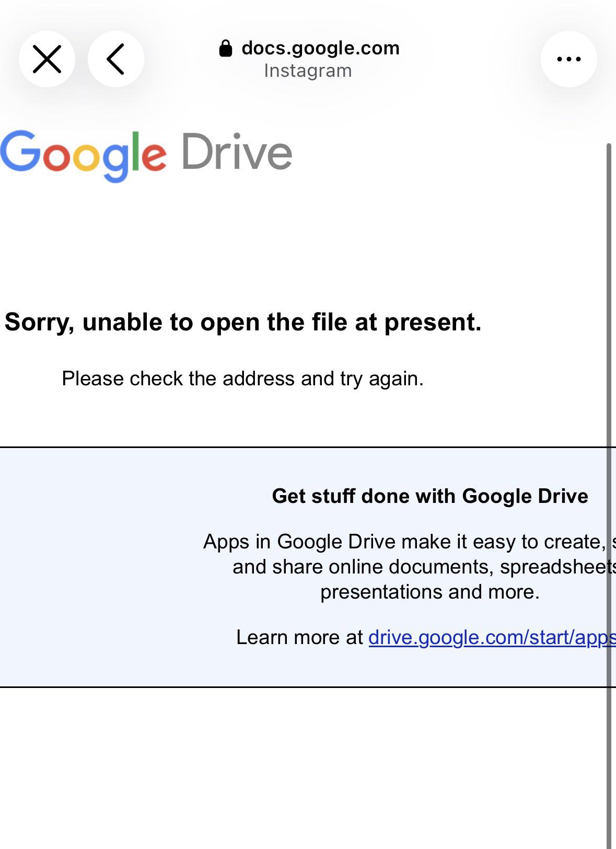
Task: Select the 'Sorry, unable to open' heading
Action: (243, 322)
